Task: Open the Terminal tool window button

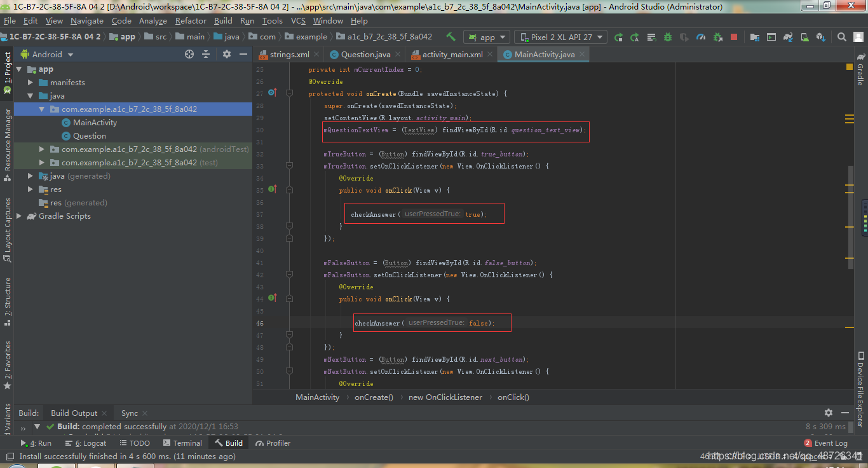Action: click(182, 443)
